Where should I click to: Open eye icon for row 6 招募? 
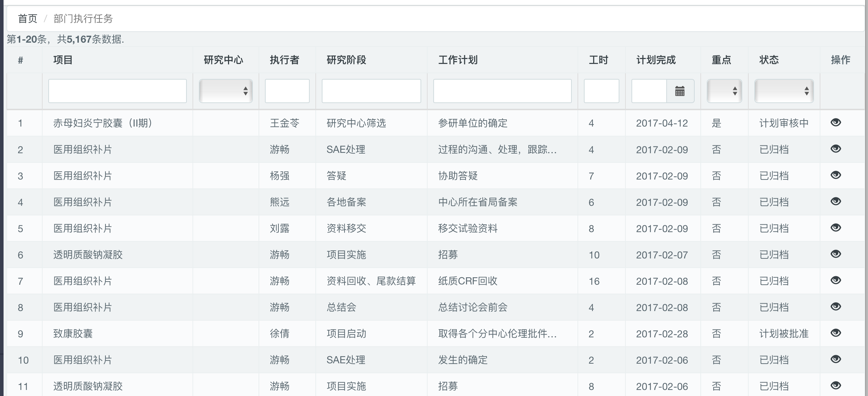pos(836,254)
